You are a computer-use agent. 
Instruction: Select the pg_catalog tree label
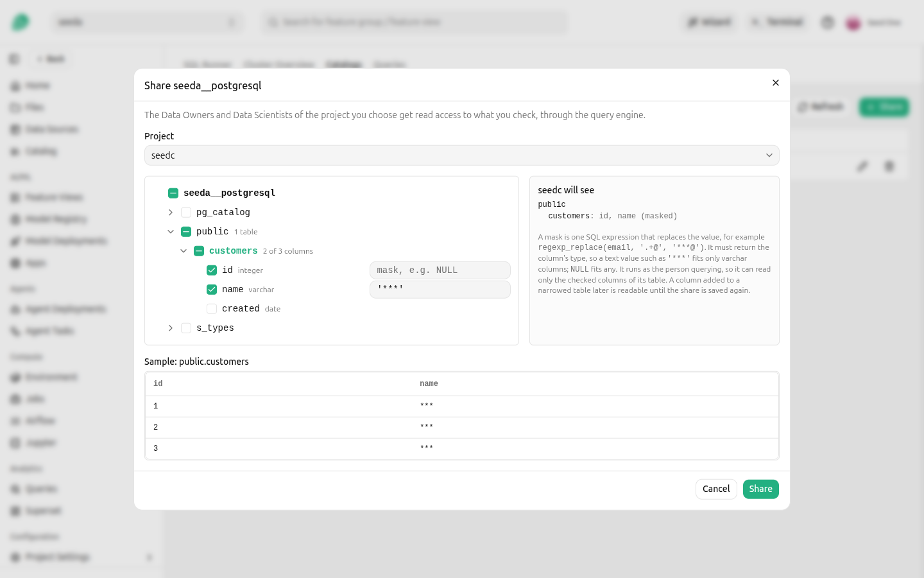223,213
